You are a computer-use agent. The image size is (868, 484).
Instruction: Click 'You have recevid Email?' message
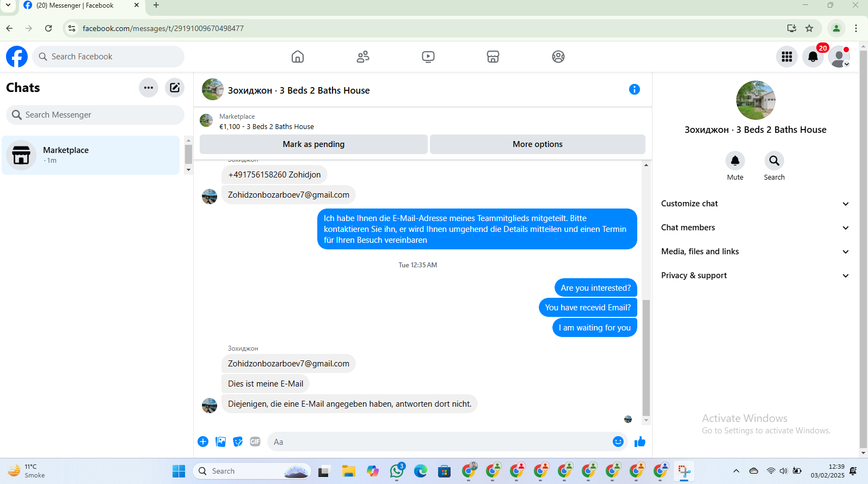588,308
